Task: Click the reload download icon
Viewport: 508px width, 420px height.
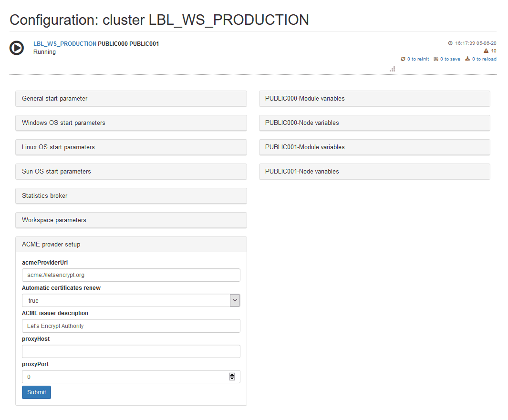Action: point(468,59)
